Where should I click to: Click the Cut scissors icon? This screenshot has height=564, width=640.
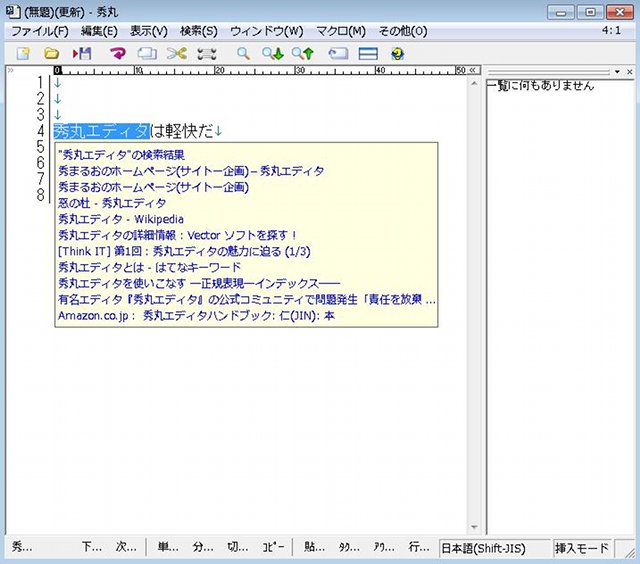pyautogui.click(x=177, y=53)
